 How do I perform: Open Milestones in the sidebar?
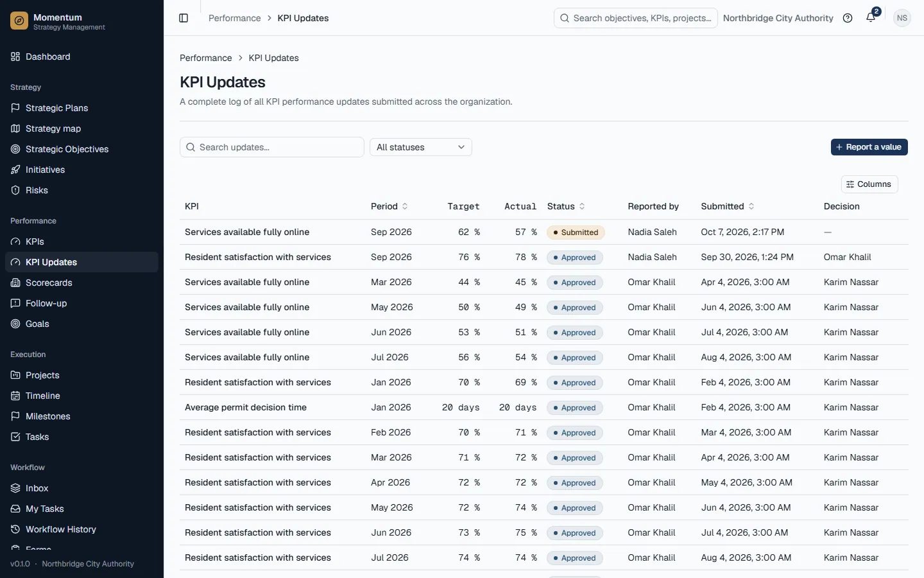81,416
